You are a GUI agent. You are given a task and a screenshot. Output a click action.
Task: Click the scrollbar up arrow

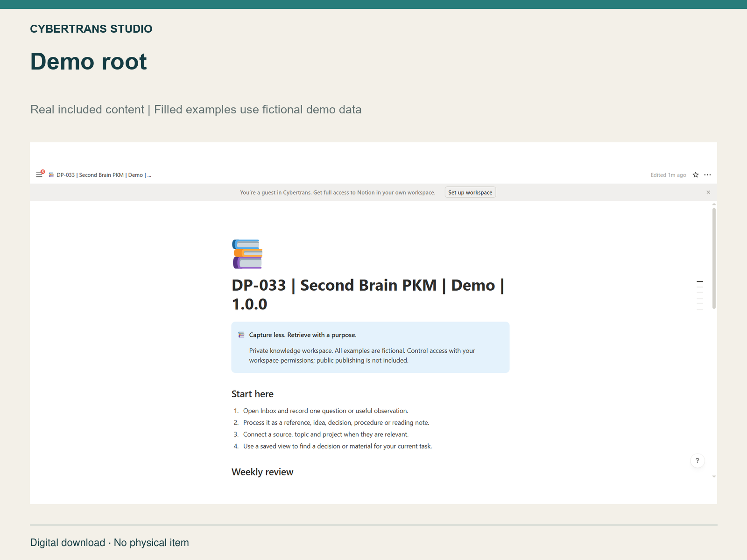tap(714, 204)
